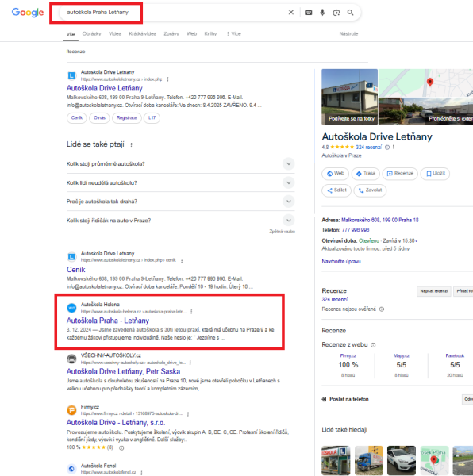Click the VŠECHNY-AUTOŠKOLY.cz favicon

(71, 359)
